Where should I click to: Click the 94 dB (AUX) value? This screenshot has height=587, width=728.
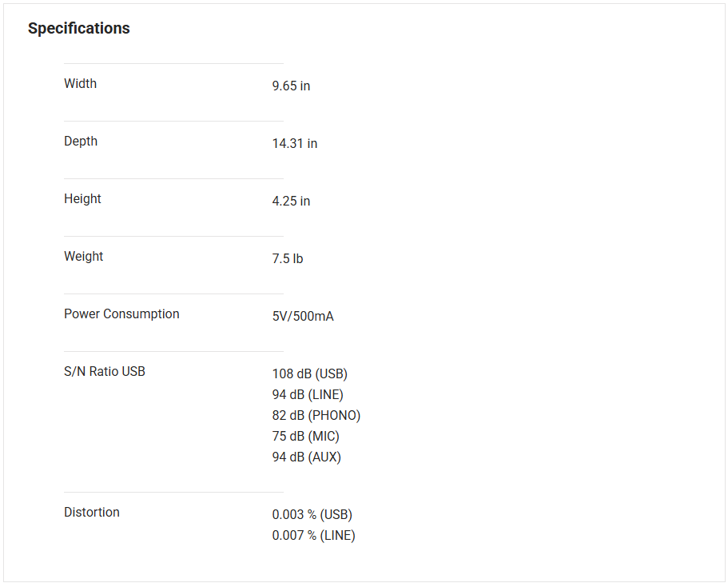pos(306,457)
